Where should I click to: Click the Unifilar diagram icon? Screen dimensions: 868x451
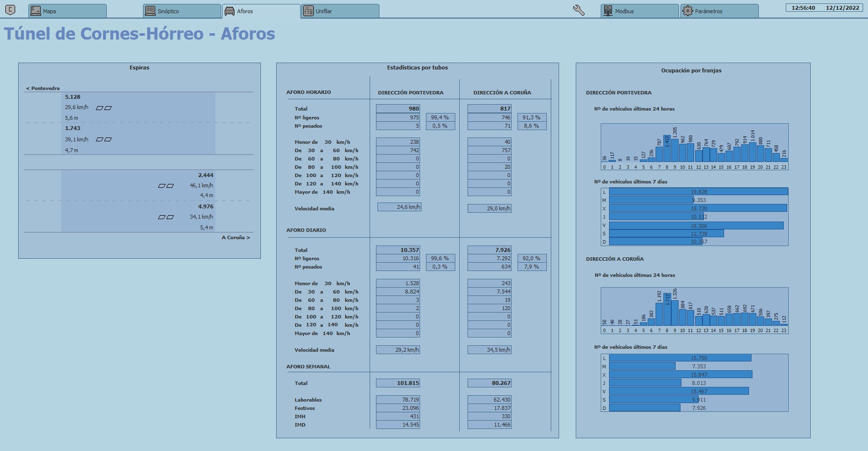pyautogui.click(x=308, y=11)
